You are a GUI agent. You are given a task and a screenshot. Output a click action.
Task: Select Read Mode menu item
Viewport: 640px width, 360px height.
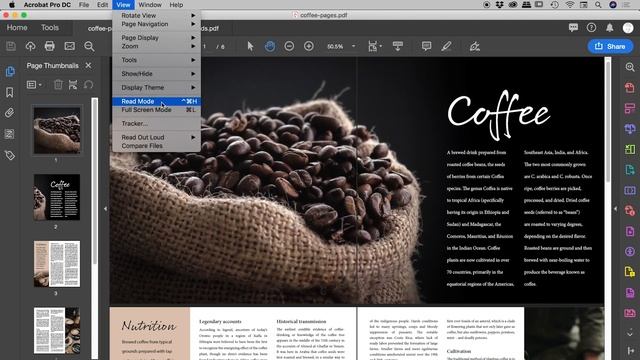pyautogui.click(x=157, y=101)
